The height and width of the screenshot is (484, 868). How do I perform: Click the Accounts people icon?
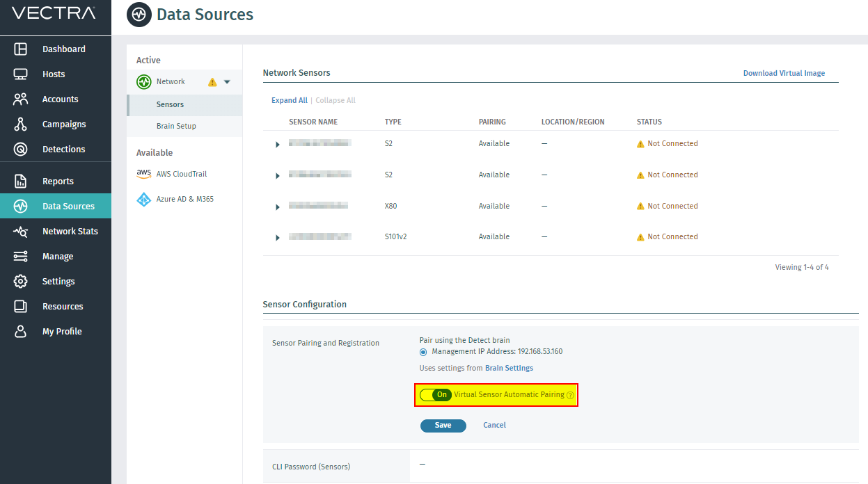21,99
